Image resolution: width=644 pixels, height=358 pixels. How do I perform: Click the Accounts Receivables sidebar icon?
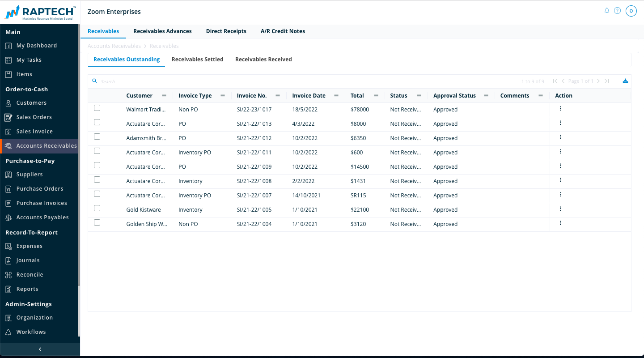[8, 146]
